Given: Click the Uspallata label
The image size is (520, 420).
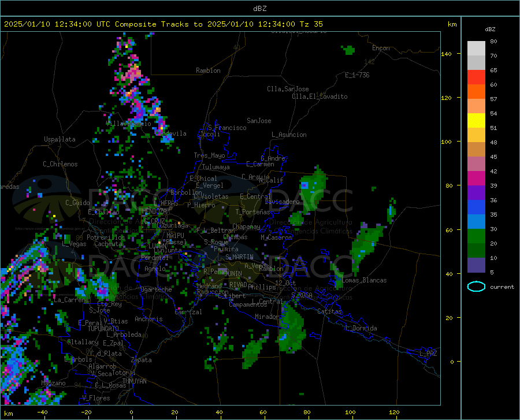Looking at the screenshot, I should pyautogui.click(x=60, y=139).
